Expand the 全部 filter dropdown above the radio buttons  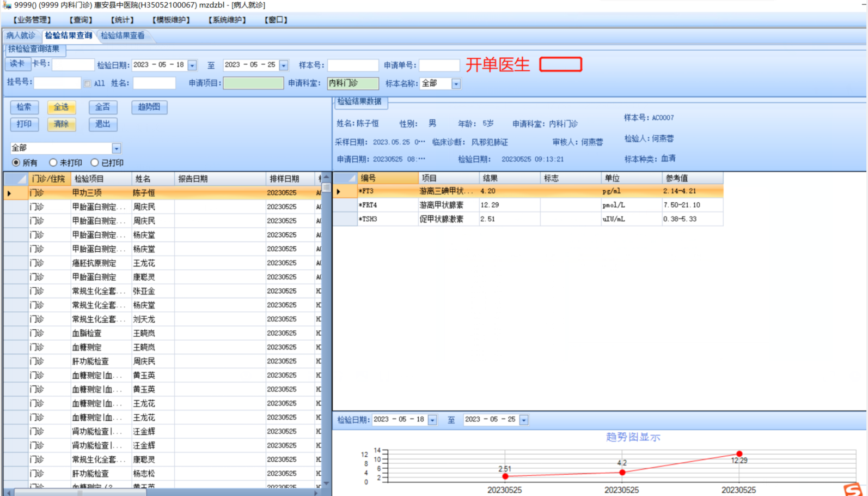pyautogui.click(x=117, y=148)
